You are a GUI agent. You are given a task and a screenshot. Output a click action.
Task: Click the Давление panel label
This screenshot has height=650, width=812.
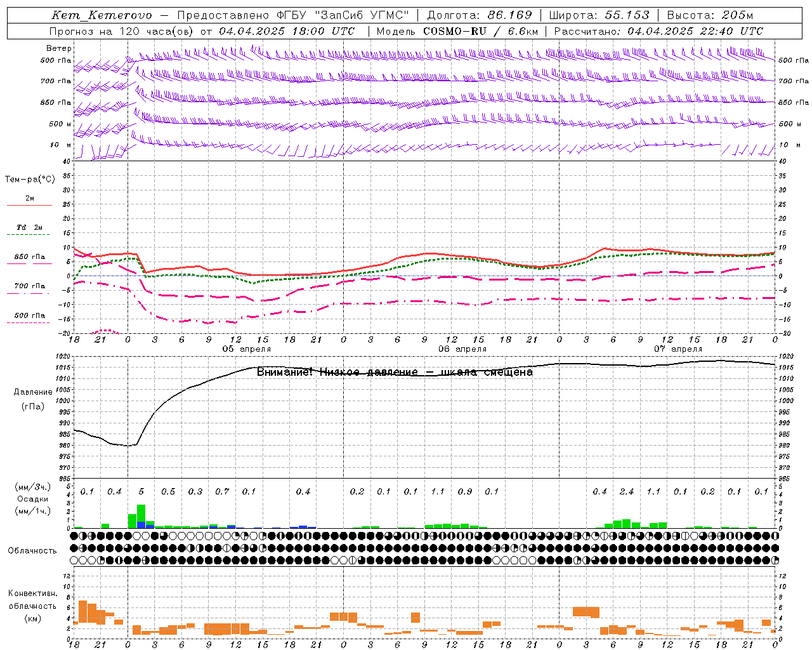(x=33, y=392)
